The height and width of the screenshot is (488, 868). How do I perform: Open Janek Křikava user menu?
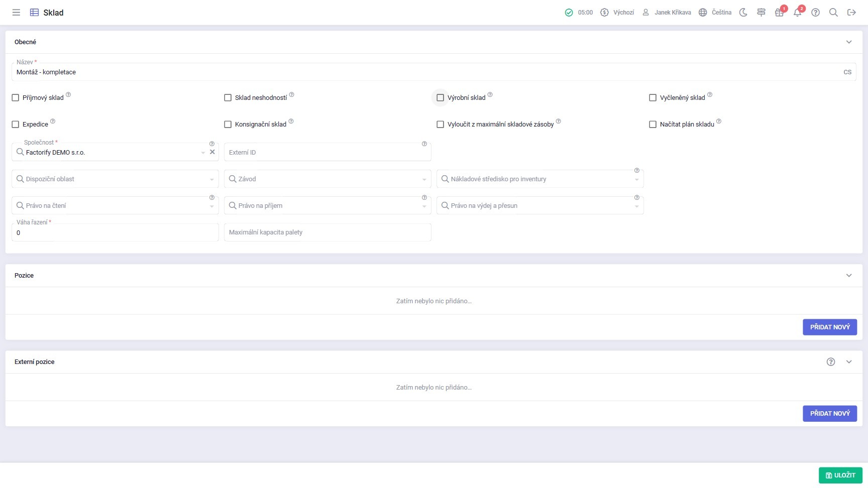coord(667,13)
